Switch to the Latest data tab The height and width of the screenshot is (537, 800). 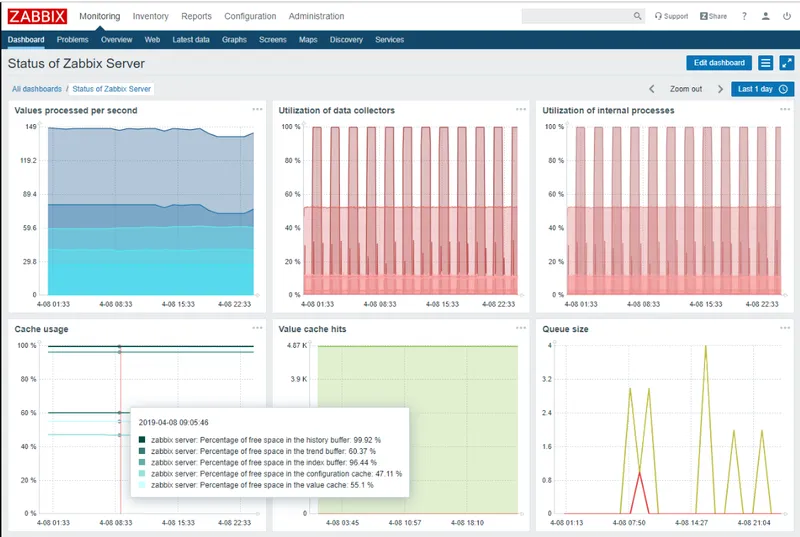(191, 40)
